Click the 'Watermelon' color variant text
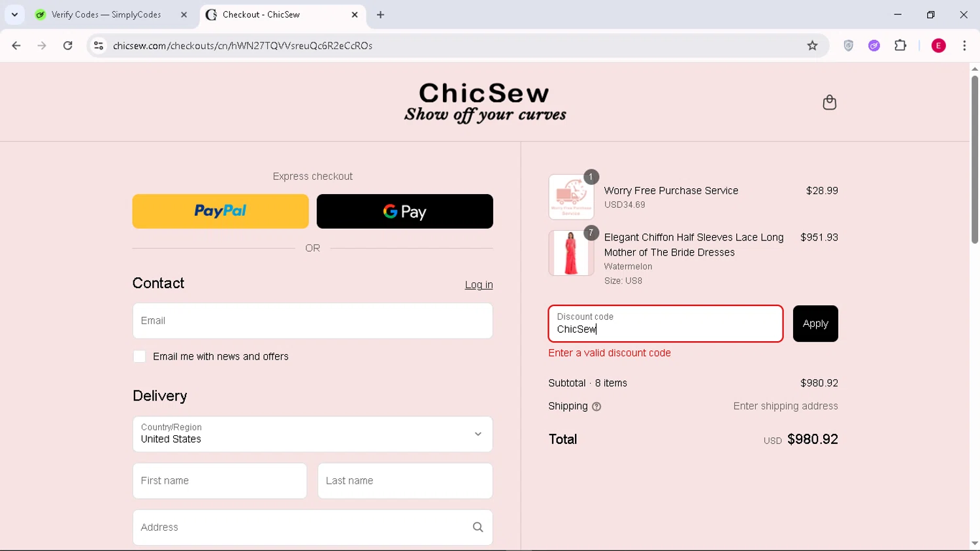 (x=628, y=267)
